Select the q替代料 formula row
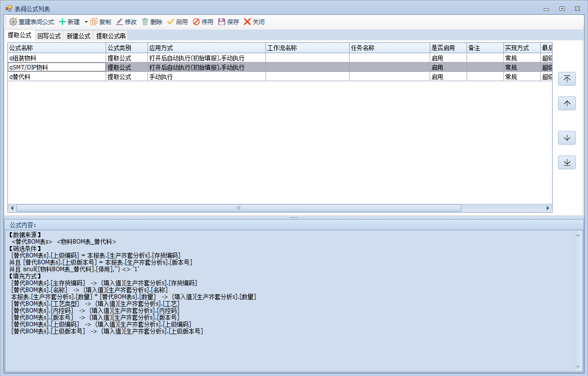Viewport: 588px width, 376px height. pos(57,77)
